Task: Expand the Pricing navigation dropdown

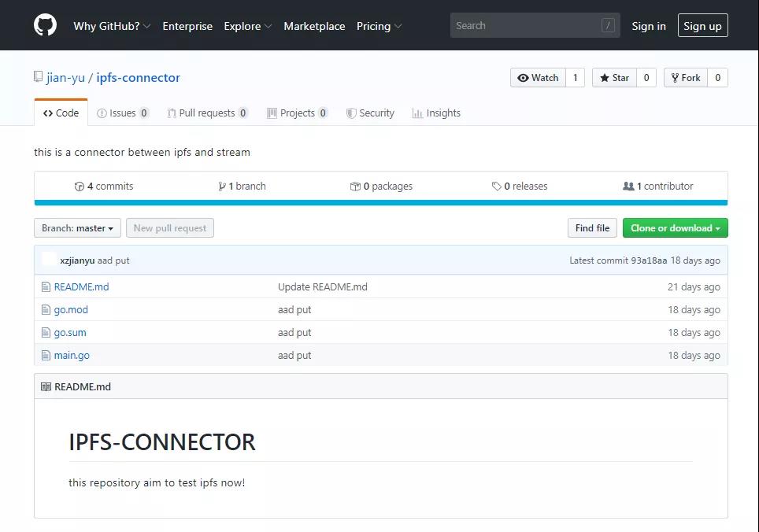Action: coord(379,26)
